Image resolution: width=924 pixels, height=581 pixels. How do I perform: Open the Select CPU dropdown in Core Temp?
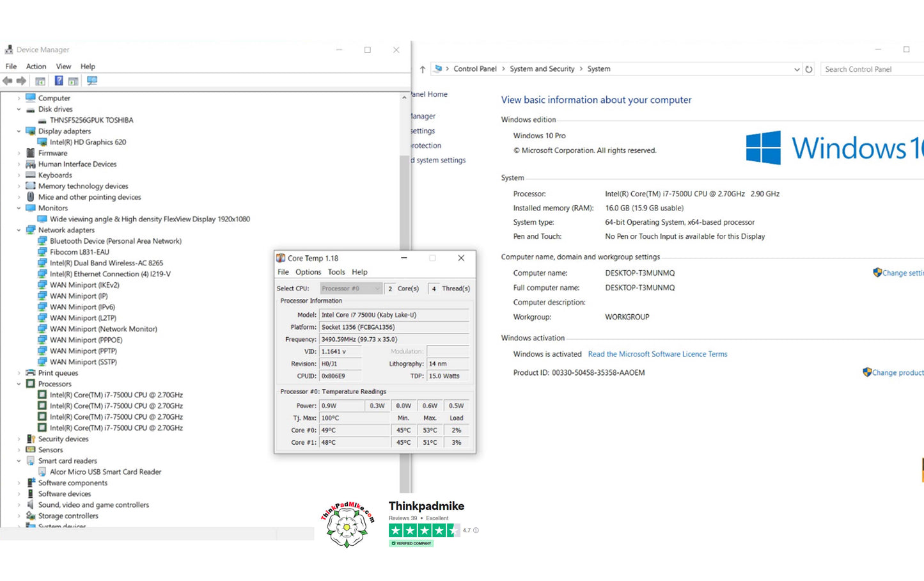(351, 289)
